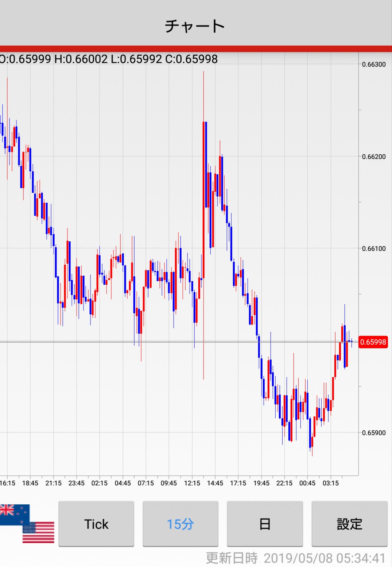Select the 15分 timeframe
Screen dimensions: 392x567
(x=180, y=524)
